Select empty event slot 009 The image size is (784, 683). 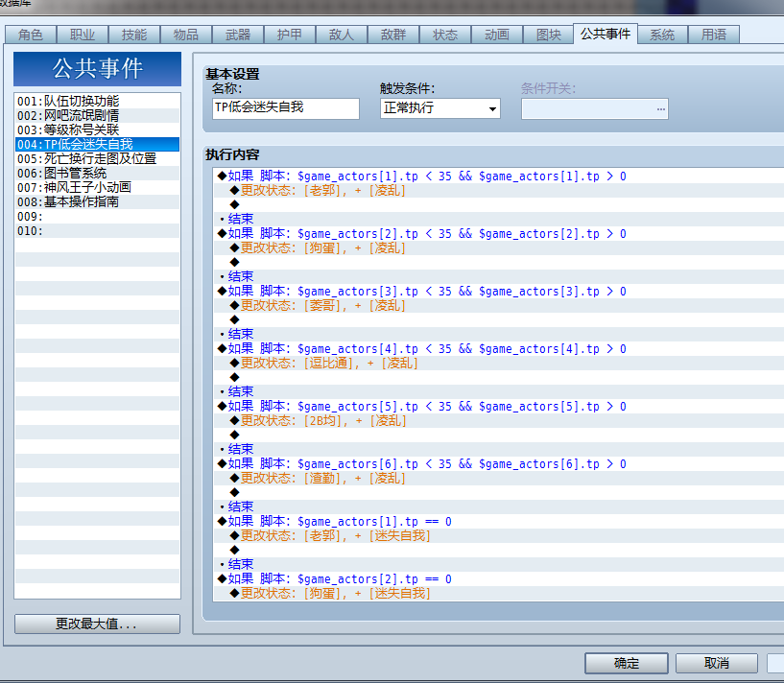coord(98,217)
